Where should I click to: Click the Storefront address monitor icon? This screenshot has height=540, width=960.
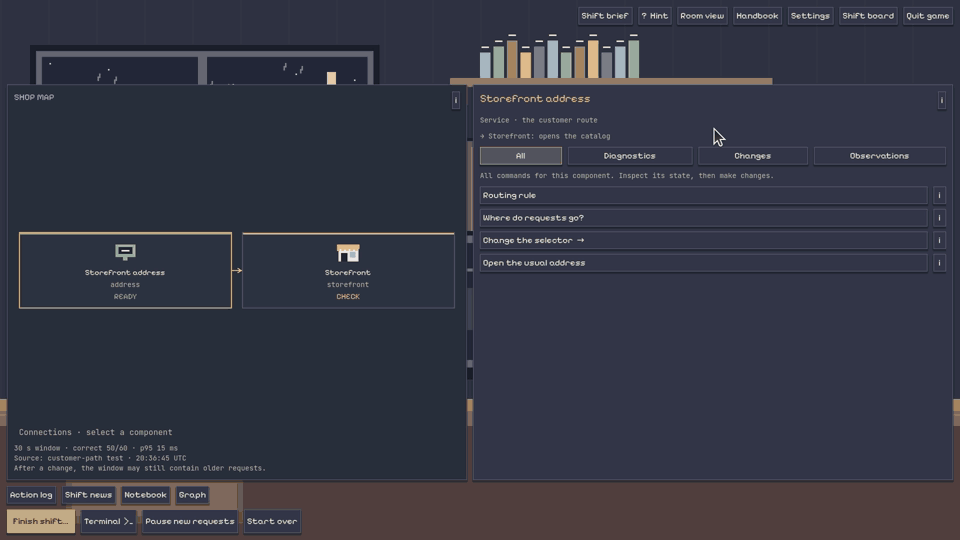126,252
